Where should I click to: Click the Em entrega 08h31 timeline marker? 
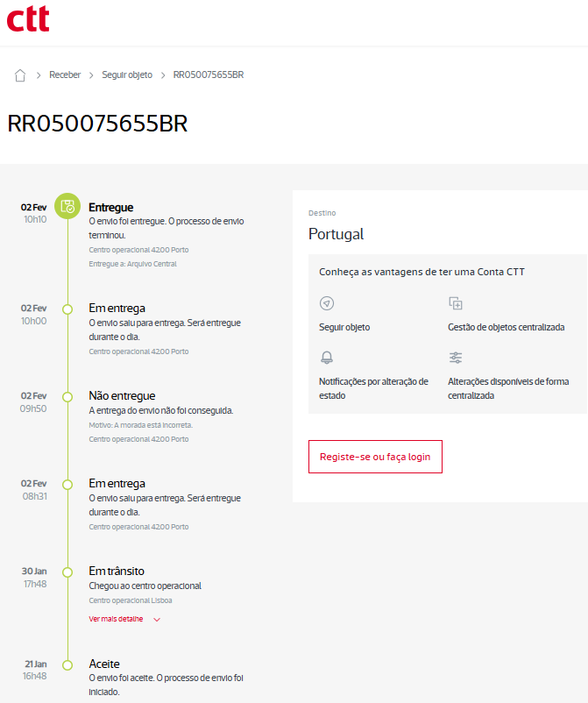click(67, 484)
